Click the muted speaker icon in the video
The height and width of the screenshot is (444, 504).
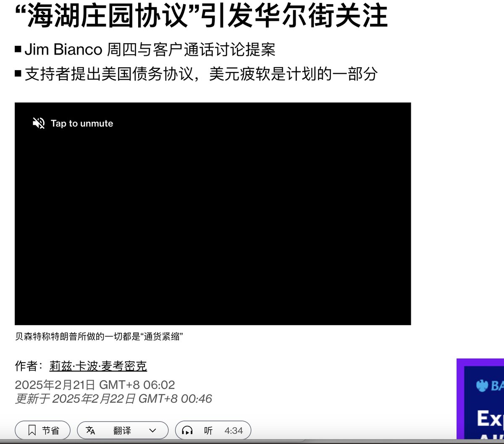[38, 123]
